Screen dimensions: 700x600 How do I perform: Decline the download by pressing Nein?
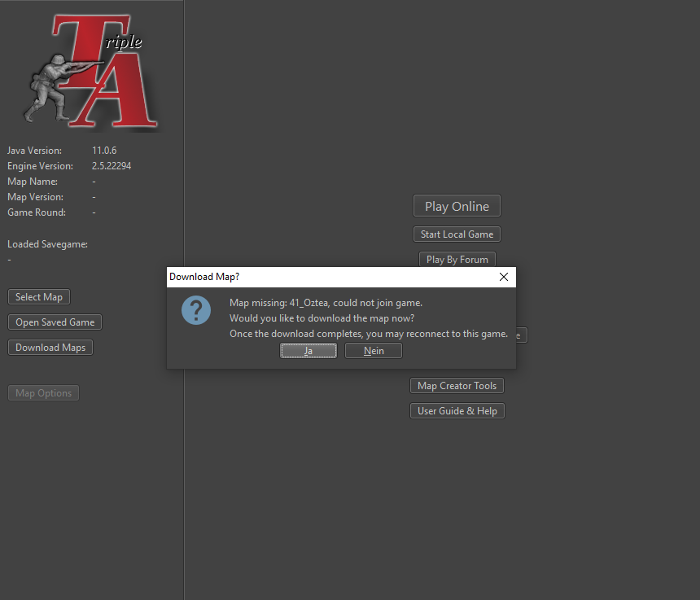pos(374,351)
